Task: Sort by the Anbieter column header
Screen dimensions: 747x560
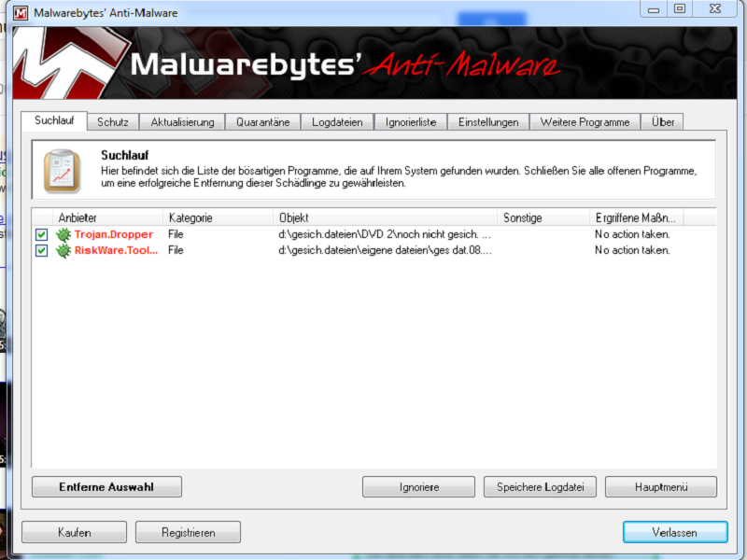Action: pos(107,217)
